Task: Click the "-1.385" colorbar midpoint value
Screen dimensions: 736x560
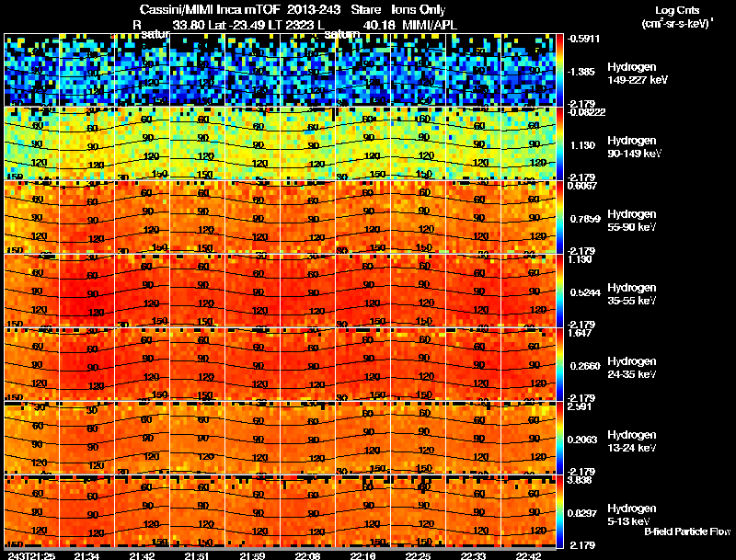Action: [581, 72]
